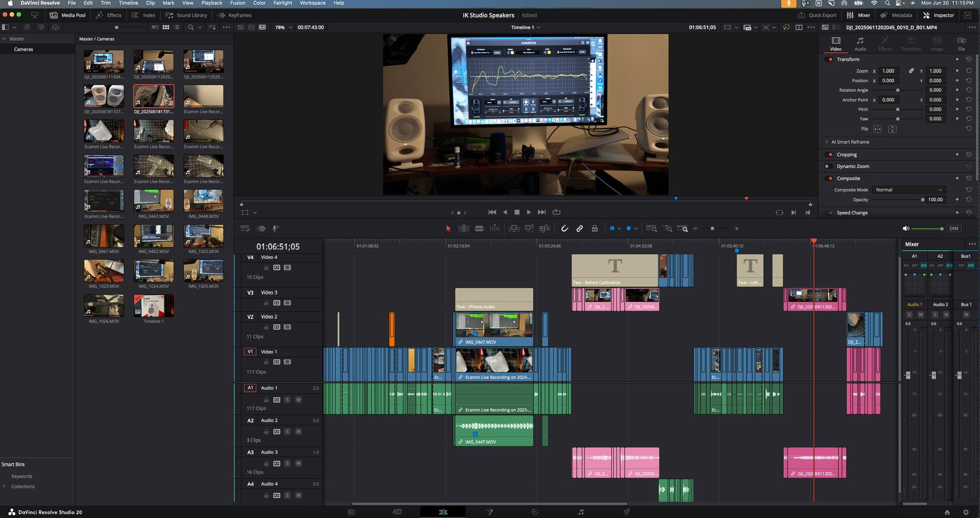Click the Position Lock padlock icon
Screen dimensions: 980x518
tap(595, 229)
